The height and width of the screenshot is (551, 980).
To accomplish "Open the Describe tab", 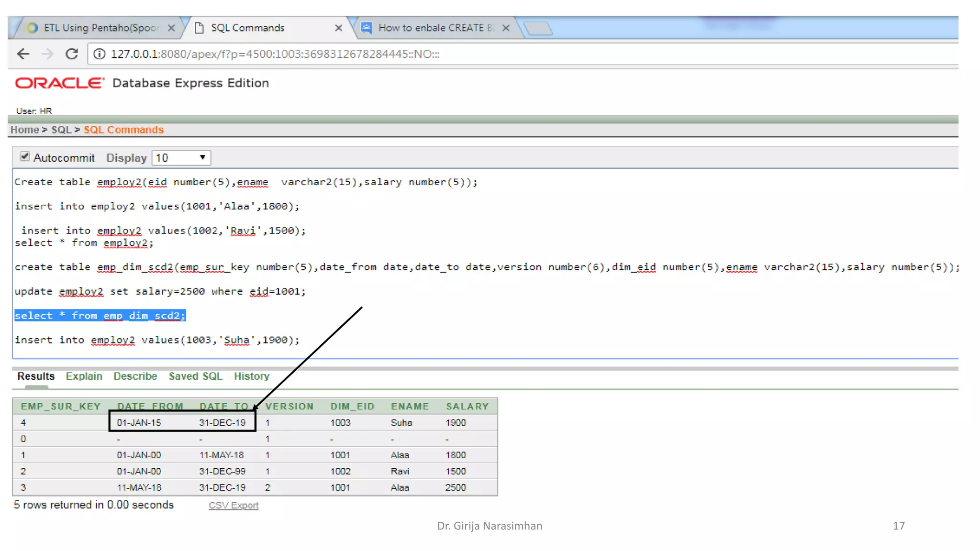I will (x=135, y=376).
